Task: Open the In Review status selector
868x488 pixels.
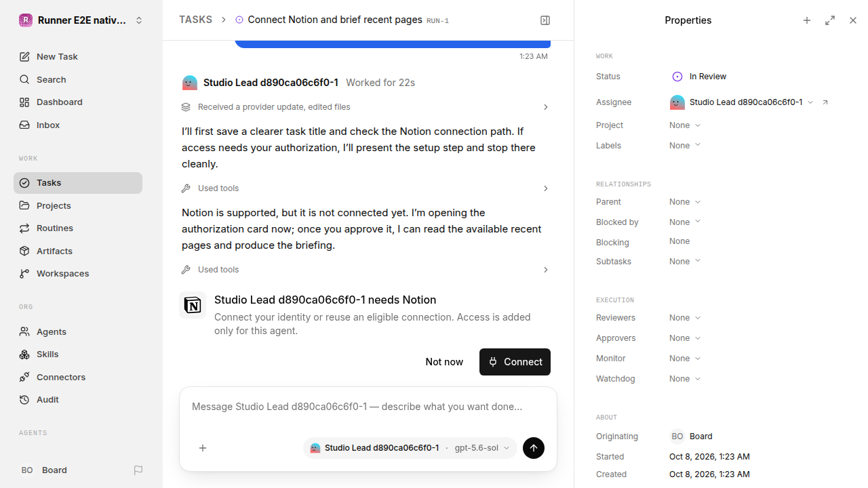Action: [x=699, y=77]
